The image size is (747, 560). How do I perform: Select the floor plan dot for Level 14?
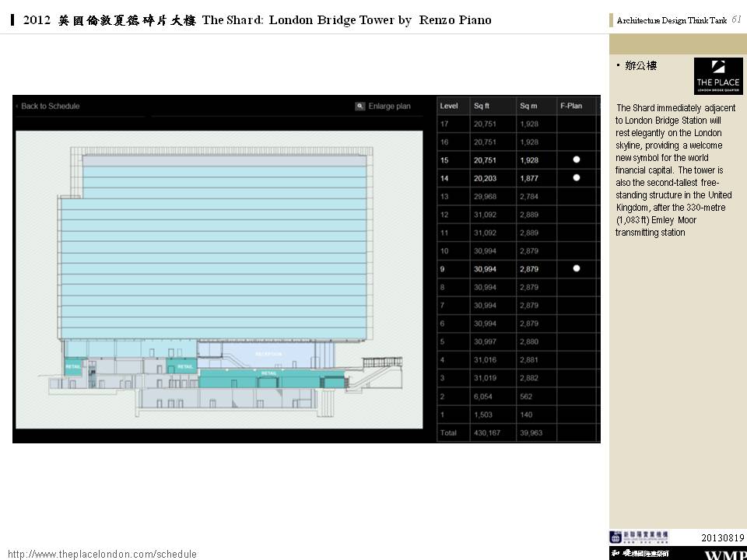coord(577,177)
